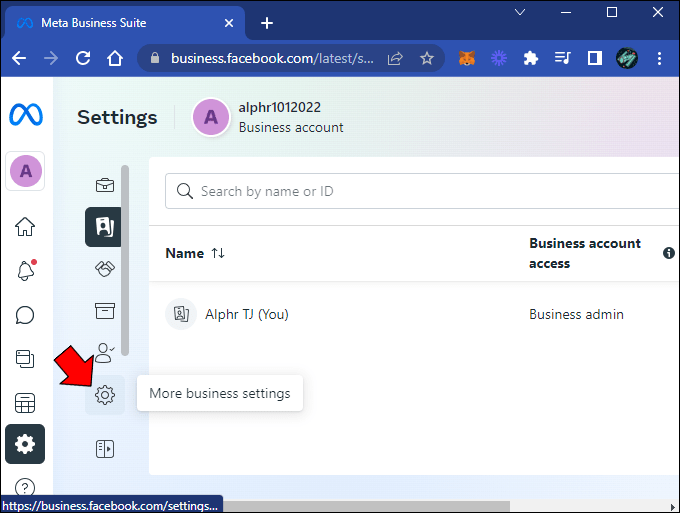This screenshot has height=513, width=680.
Task: Open Inbox chat bubble icon
Action: point(25,315)
